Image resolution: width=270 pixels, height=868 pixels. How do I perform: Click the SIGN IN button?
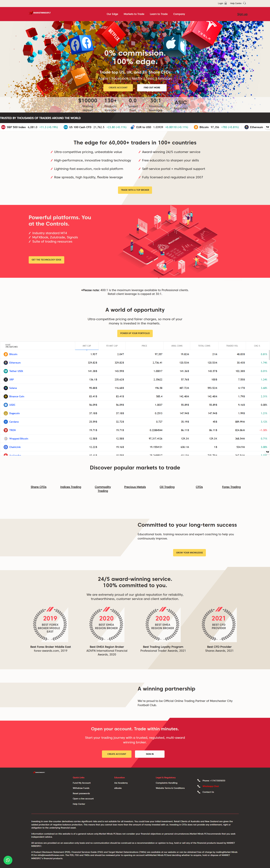[150, 754]
